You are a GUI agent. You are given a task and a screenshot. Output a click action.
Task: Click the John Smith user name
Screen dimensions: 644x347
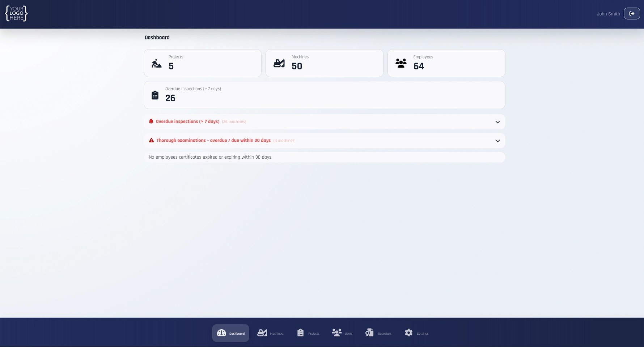tap(608, 13)
